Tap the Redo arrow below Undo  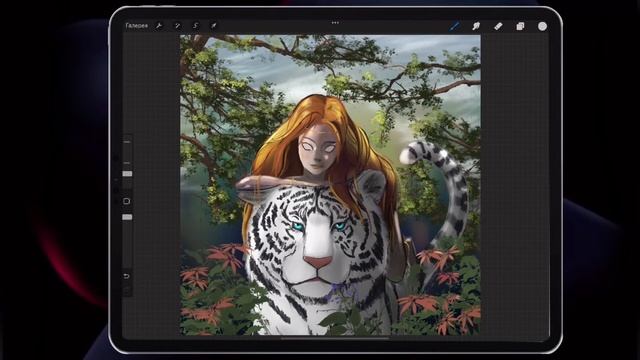coord(127,289)
